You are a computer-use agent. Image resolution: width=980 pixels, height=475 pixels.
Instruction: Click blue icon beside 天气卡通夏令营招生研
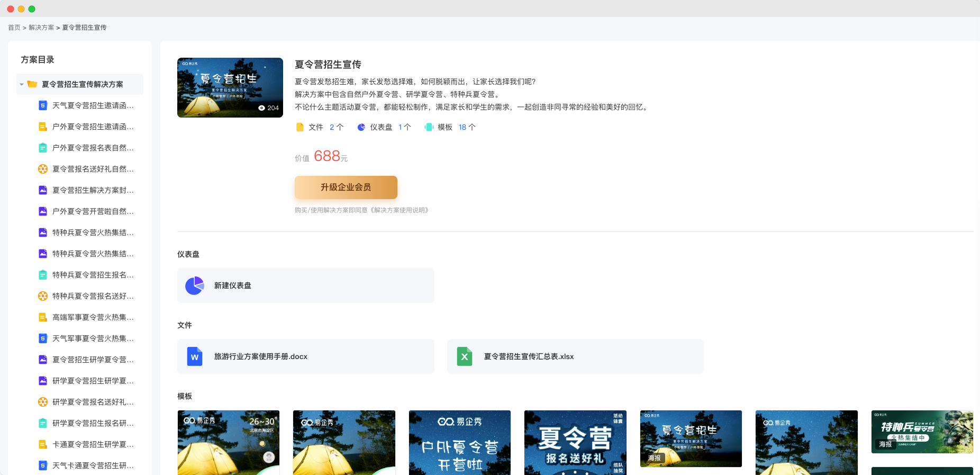[43, 465]
